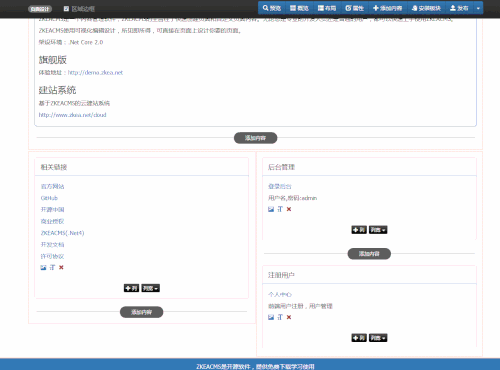This screenshot has height=370, width=500.
Task: Open 列宽 dropdown in 后台管理 widget
Action: pos(378,230)
